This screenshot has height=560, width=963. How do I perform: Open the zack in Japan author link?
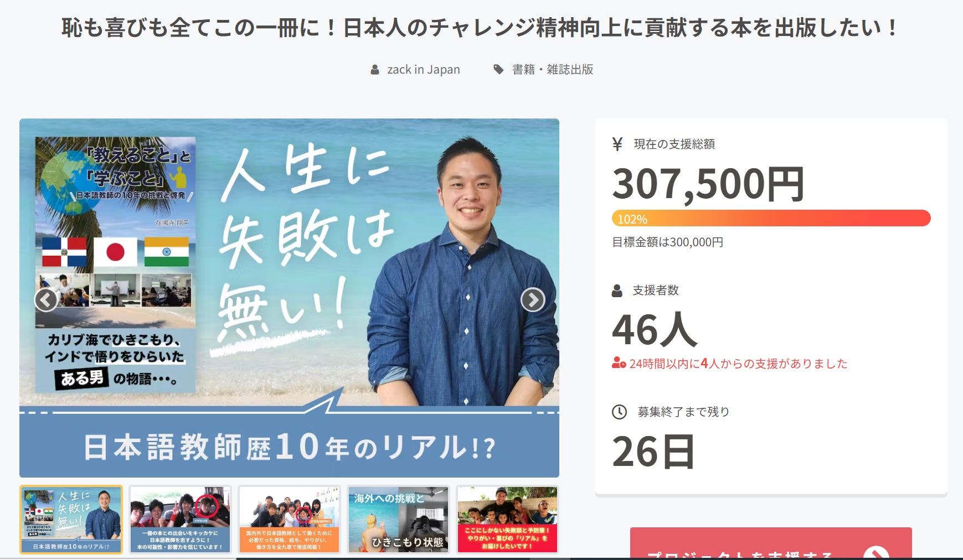pyautogui.click(x=424, y=70)
